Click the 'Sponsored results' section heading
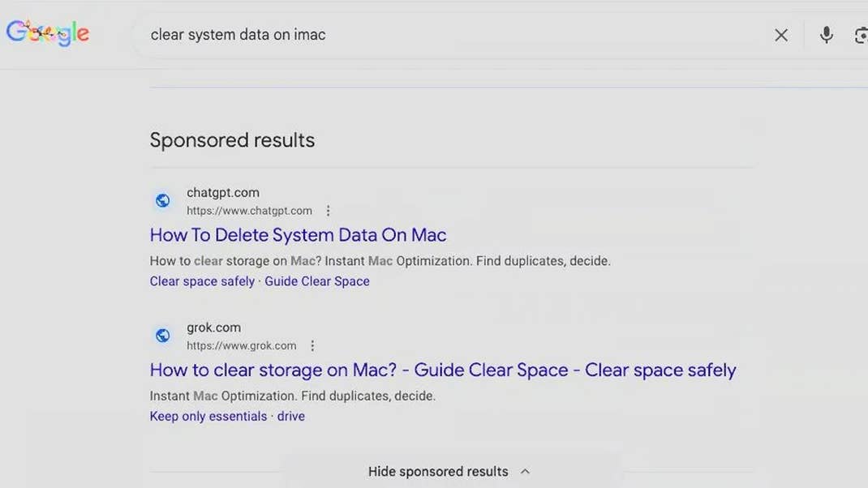This screenshot has width=868, height=488. [x=232, y=139]
